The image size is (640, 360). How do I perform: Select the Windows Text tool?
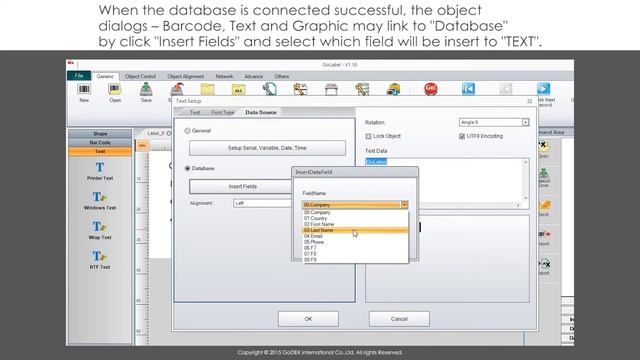(100, 200)
